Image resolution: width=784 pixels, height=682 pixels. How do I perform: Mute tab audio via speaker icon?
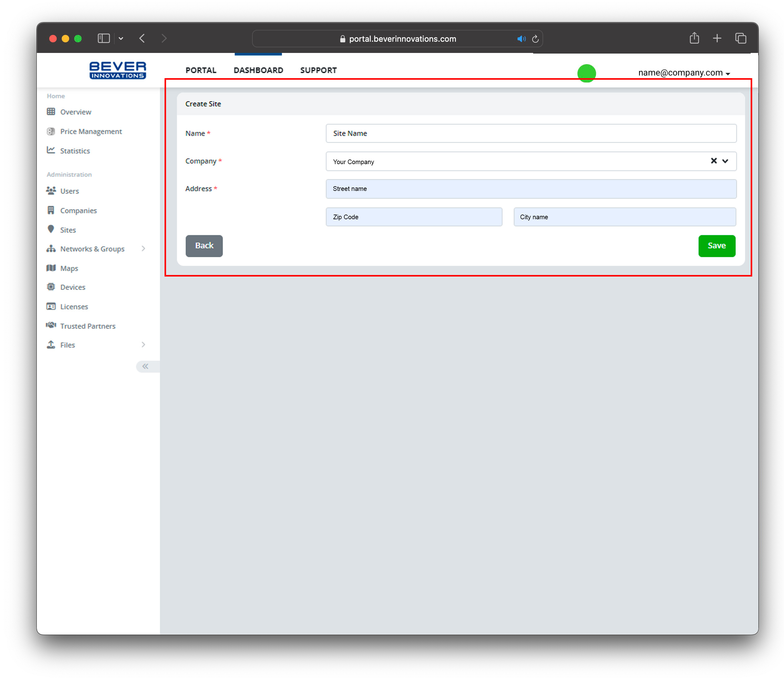521,39
